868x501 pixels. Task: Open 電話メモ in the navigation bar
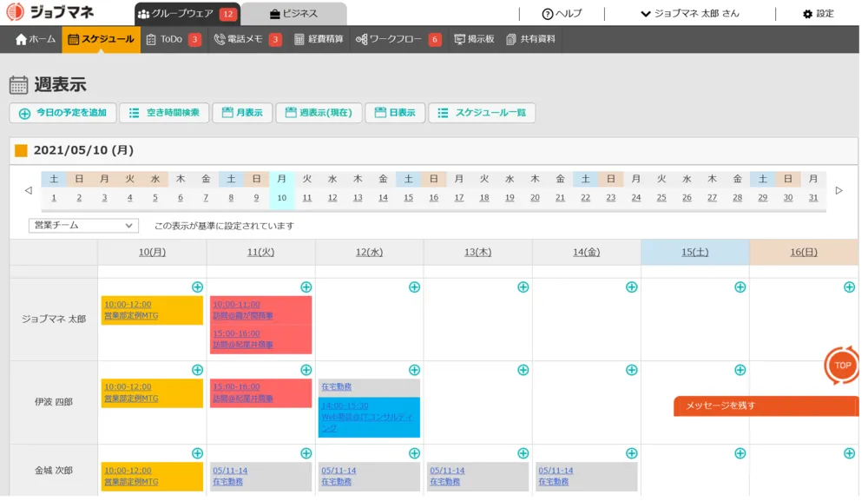point(247,39)
